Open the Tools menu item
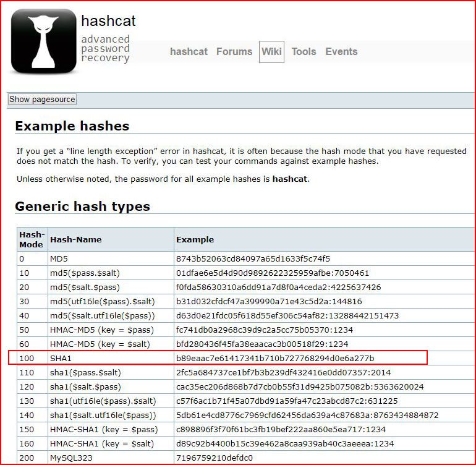Screen dimensions: 476x465 [x=304, y=52]
